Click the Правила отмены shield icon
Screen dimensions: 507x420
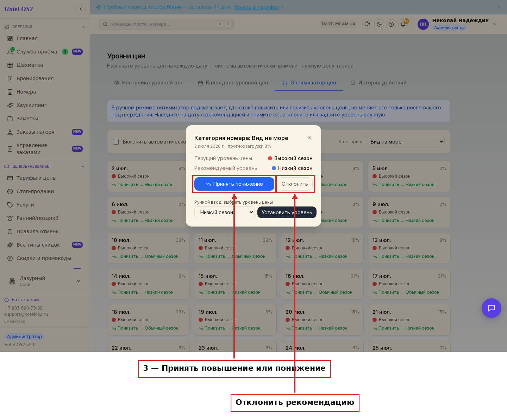pyautogui.click(x=10, y=231)
